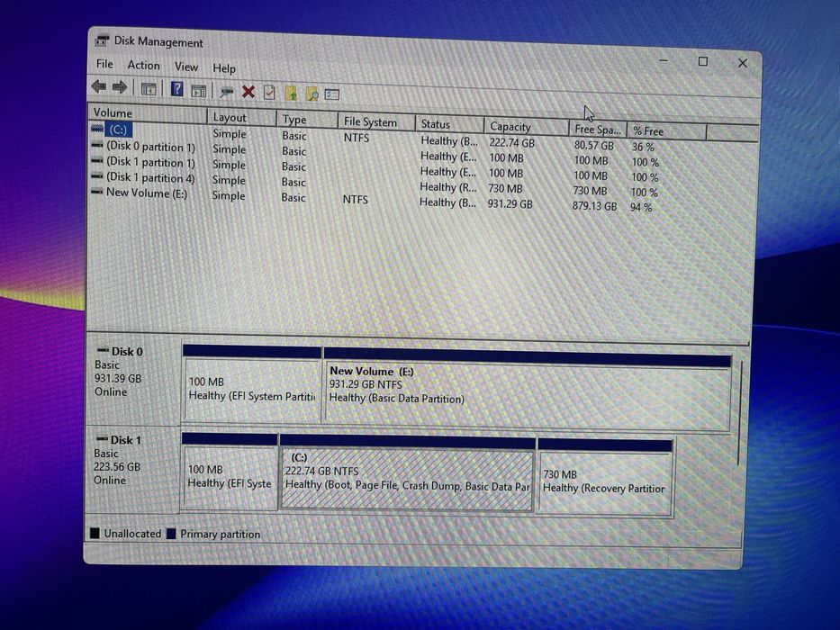Click the 931.29 GB capacity cell in list
The height and width of the screenshot is (630, 840).
pyautogui.click(x=510, y=204)
